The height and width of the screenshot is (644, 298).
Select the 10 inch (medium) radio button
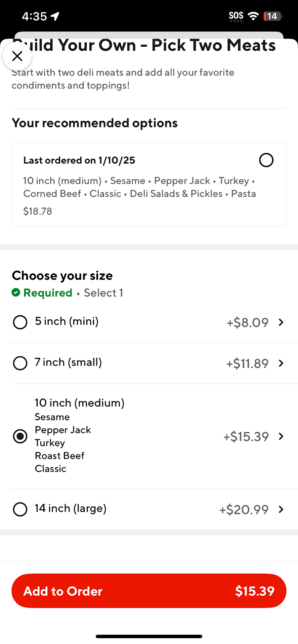pos(20,436)
